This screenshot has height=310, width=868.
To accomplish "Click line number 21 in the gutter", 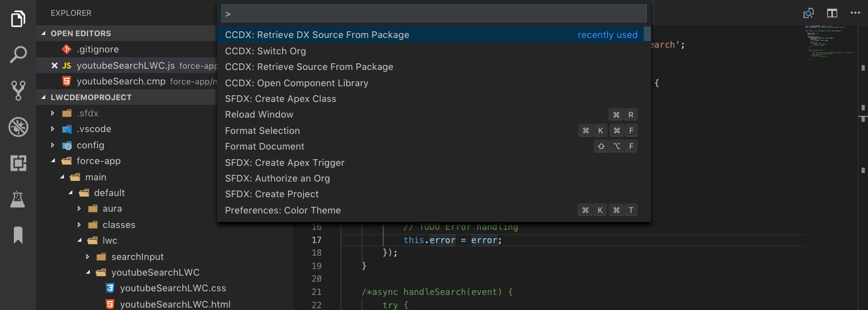I will 316,292.
